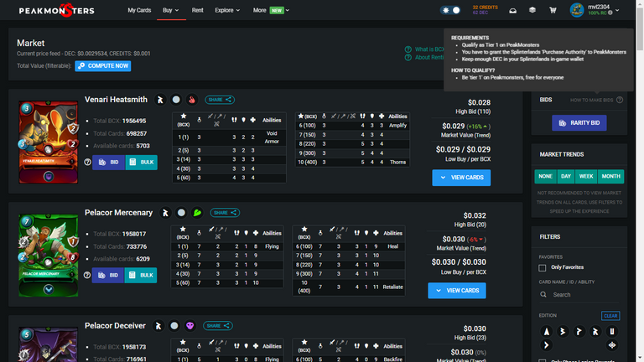Click SHARE for Venari Heatsmith
644x362 pixels.
tap(220, 100)
